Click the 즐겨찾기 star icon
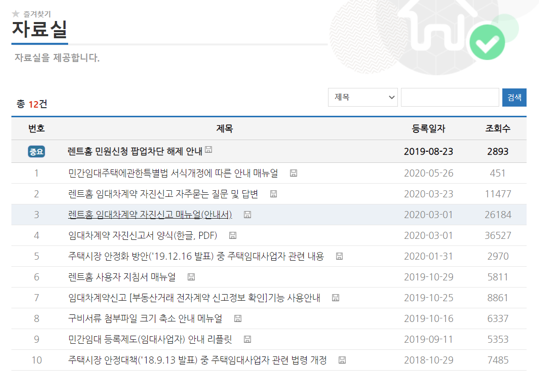This screenshot has height=381, width=539. 15,14
